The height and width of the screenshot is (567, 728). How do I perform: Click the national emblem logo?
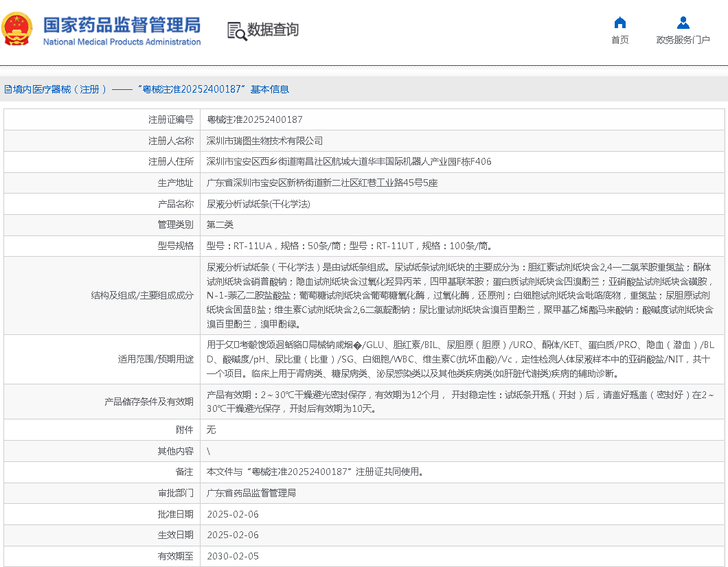tap(16, 29)
